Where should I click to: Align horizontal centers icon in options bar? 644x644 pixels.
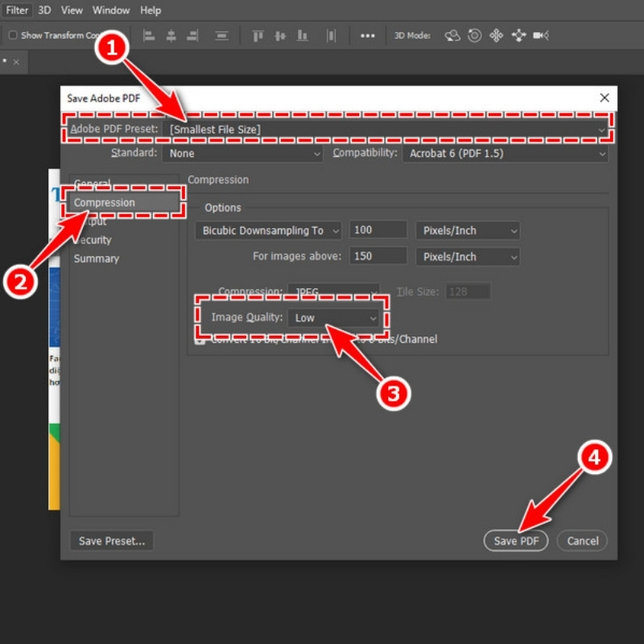171,35
